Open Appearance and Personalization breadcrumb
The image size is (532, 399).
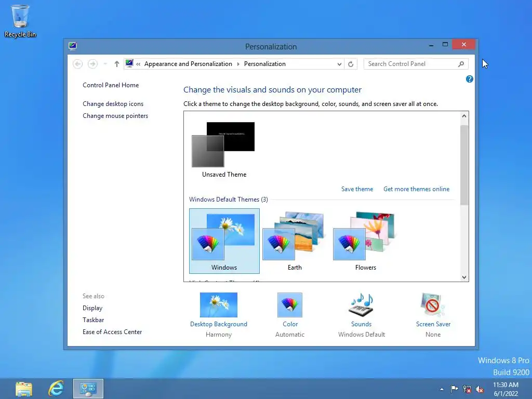tap(188, 64)
